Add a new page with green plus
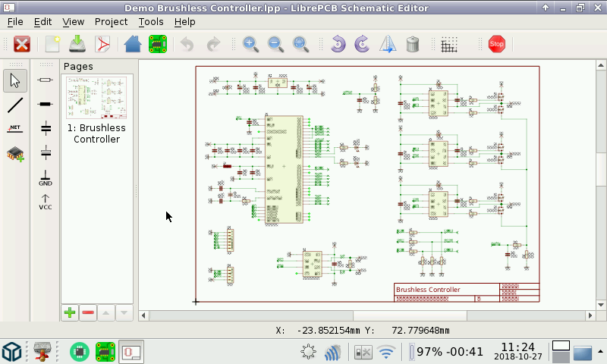 pyautogui.click(x=70, y=312)
